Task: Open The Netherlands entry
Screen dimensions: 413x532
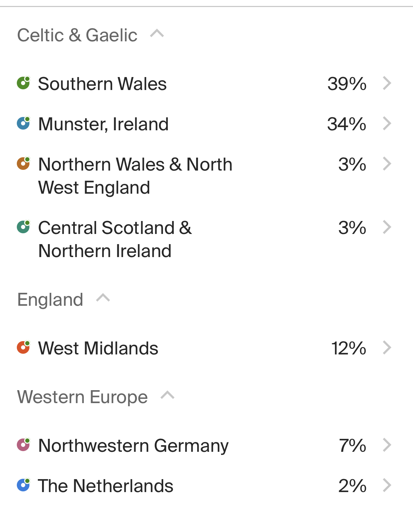Action: pos(105,486)
